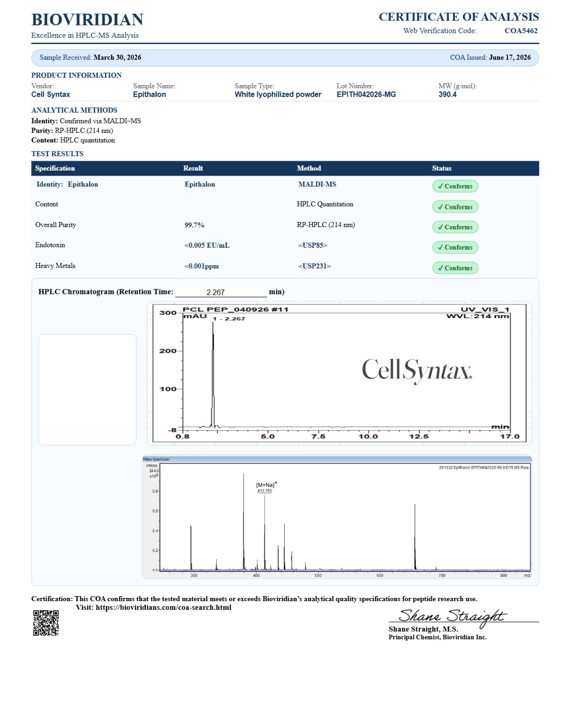Click the PRODUCT INFORMATION section heading
Image resolution: width=562 pixels, height=728 pixels.
click(x=76, y=76)
